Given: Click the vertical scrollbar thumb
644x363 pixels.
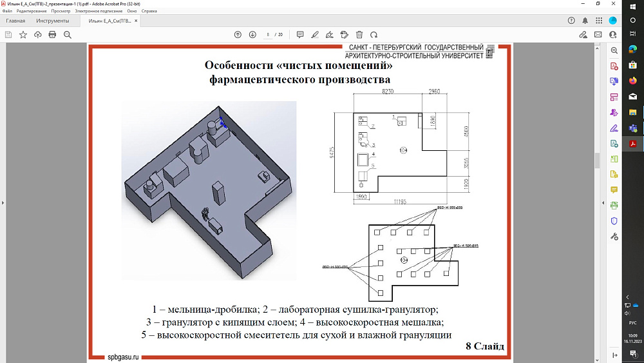Looking at the screenshot, I should tap(597, 161).
